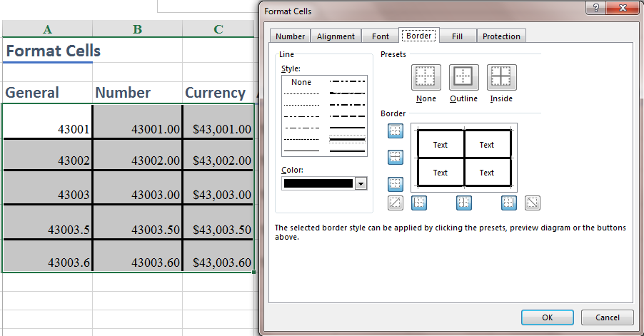Screen dimensions: 644x336
Task: Click OK to confirm borders
Action: (547, 317)
